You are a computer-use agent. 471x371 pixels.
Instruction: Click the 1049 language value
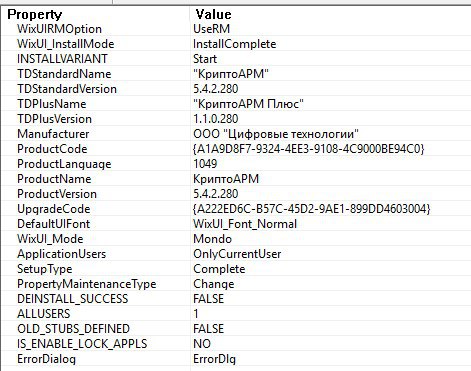205,164
